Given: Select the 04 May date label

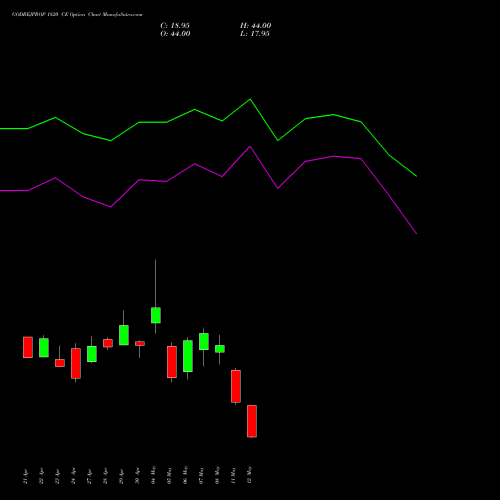Looking at the screenshot, I should (x=154, y=476).
